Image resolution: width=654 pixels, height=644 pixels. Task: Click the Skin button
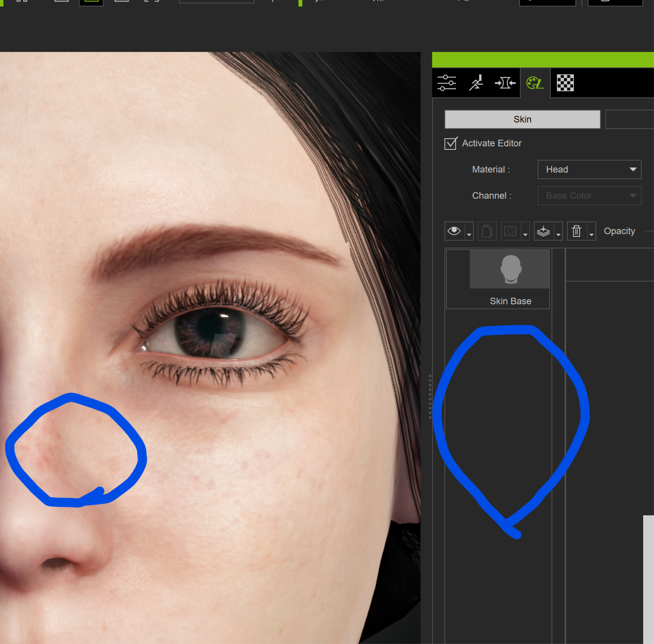[x=522, y=119]
